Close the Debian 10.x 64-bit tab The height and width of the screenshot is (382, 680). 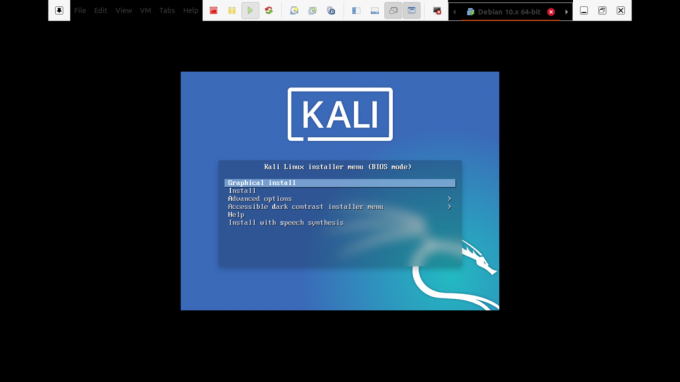(551, 12)
